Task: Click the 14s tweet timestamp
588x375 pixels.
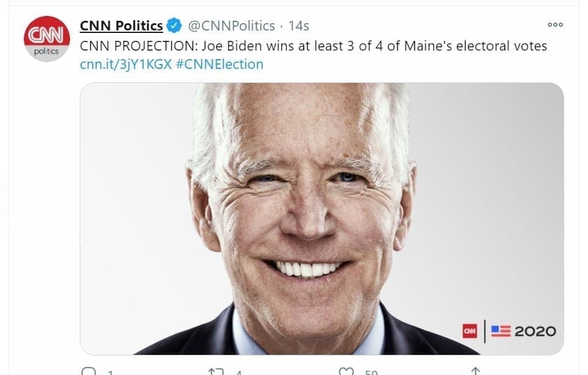Action: coord(299,26)
